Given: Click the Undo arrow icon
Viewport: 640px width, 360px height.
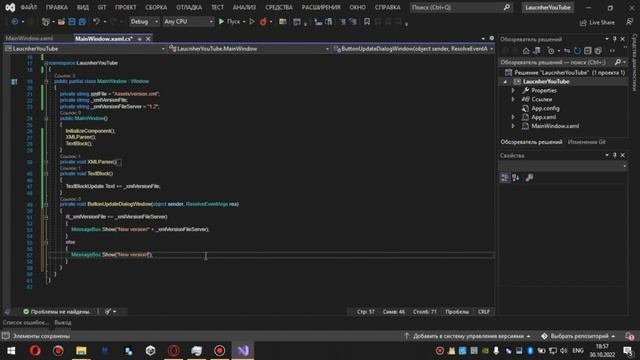Looking at the screenshot, I should point(96,22).
